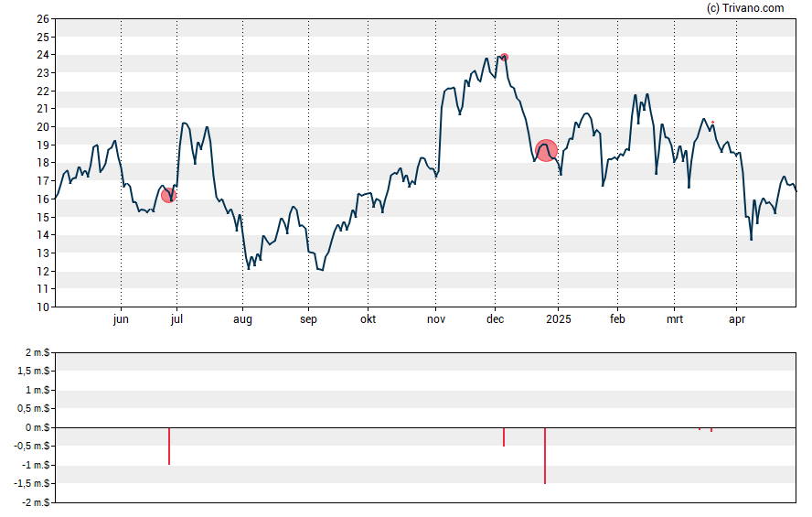Viewport: 812px width, 517px height.
Task: Click the large red marker before 2025
Action: tap(546, 150)
